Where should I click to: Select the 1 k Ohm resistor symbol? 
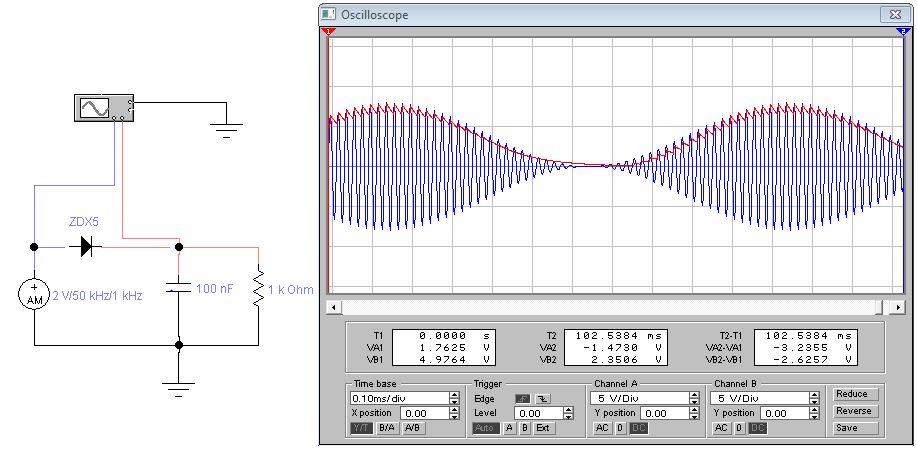tap(258, 287)
